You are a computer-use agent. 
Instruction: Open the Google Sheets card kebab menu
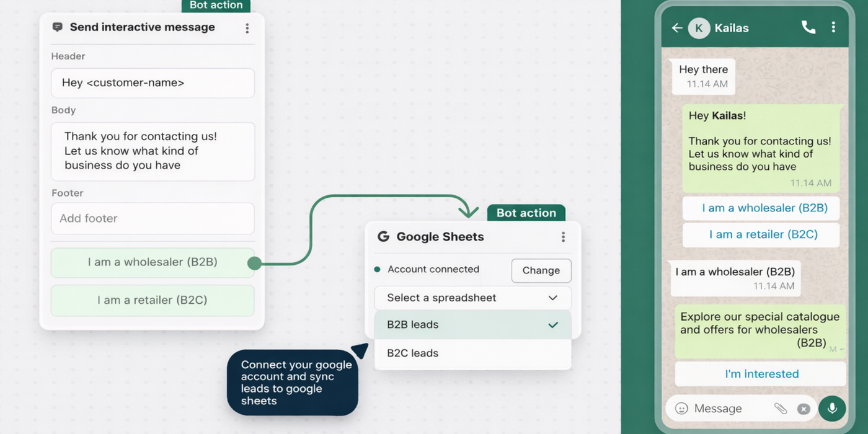click(563, 237)
